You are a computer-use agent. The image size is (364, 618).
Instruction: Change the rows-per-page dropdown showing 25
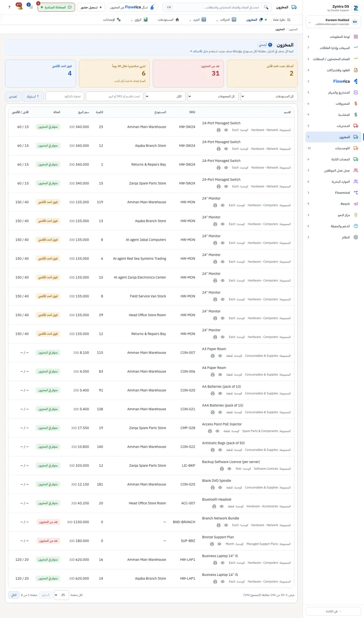pyautogui.click(x=61, y=595)
